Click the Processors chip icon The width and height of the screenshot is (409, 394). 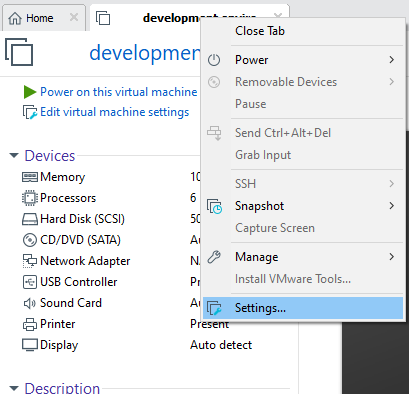click(30, 198)
